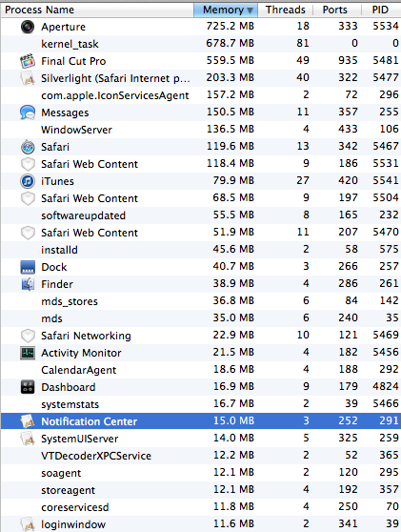This screenshot has width=401, height=532.
Task: Click the Finder face icon
Action: [28, 284]
